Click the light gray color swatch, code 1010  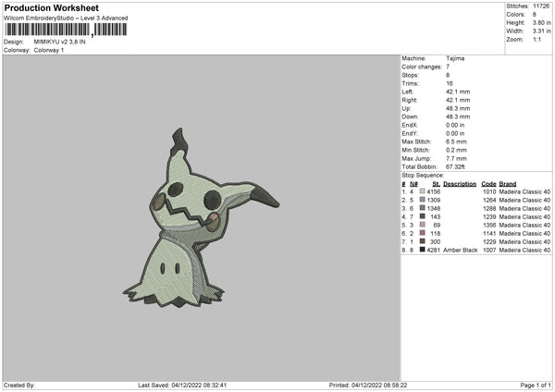423,191
